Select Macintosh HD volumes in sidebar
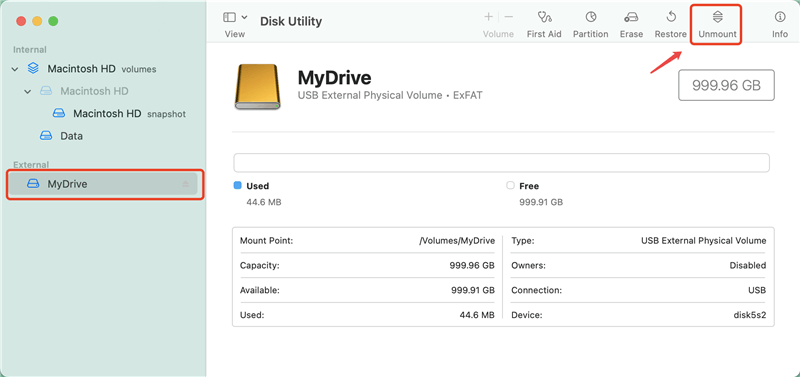Viewport: 800px width, 377px height. [102, 68]
